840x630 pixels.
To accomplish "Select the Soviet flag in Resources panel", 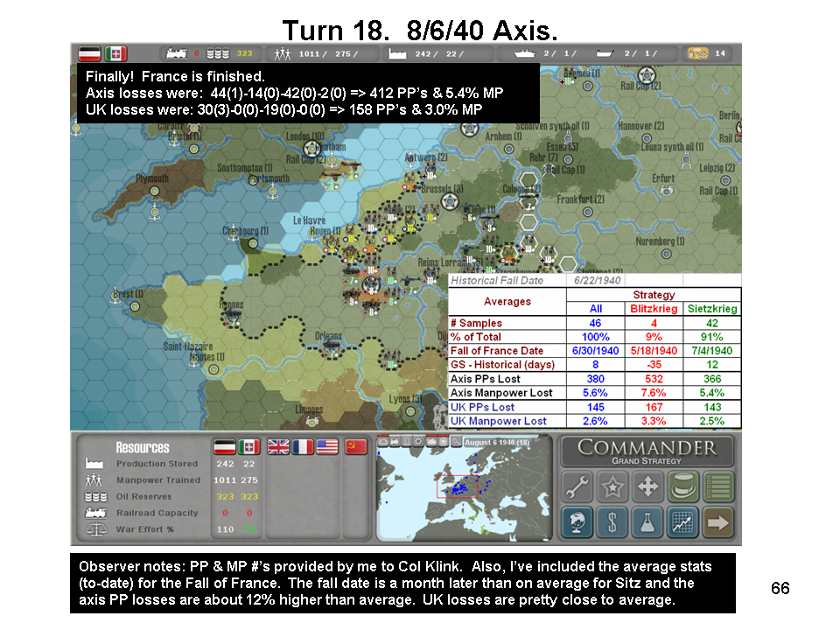I will click(x=355, y=447).
